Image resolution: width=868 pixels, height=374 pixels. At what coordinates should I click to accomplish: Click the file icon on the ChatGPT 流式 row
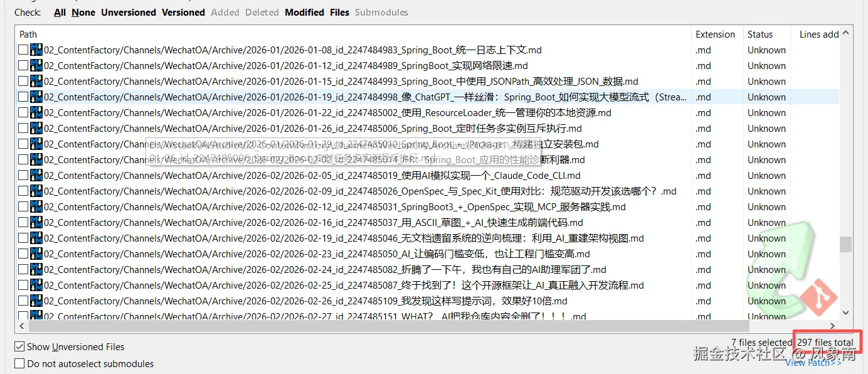tap(36, 97)
